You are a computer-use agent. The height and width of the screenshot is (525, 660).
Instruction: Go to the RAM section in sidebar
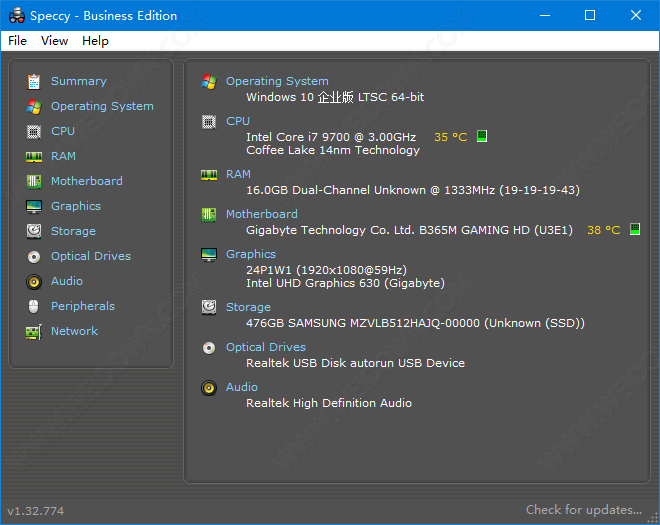pos(63,156)
